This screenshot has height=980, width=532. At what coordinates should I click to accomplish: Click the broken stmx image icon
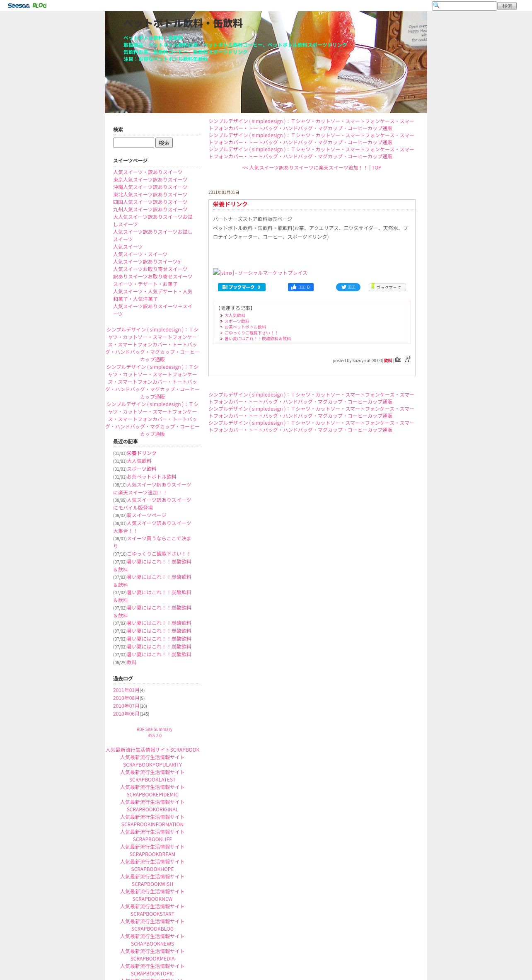coord(216,272)
